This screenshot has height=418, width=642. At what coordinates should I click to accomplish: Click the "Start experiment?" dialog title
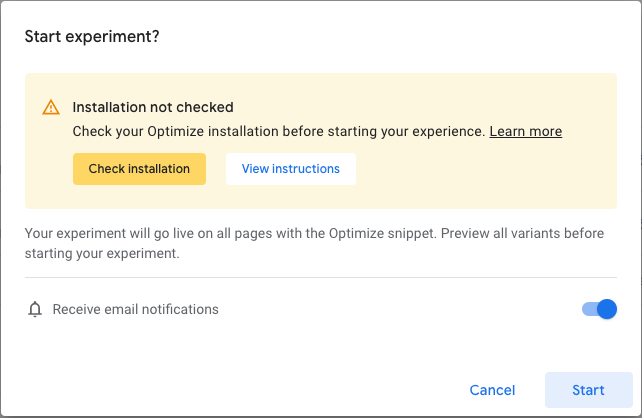click(92, 37)
